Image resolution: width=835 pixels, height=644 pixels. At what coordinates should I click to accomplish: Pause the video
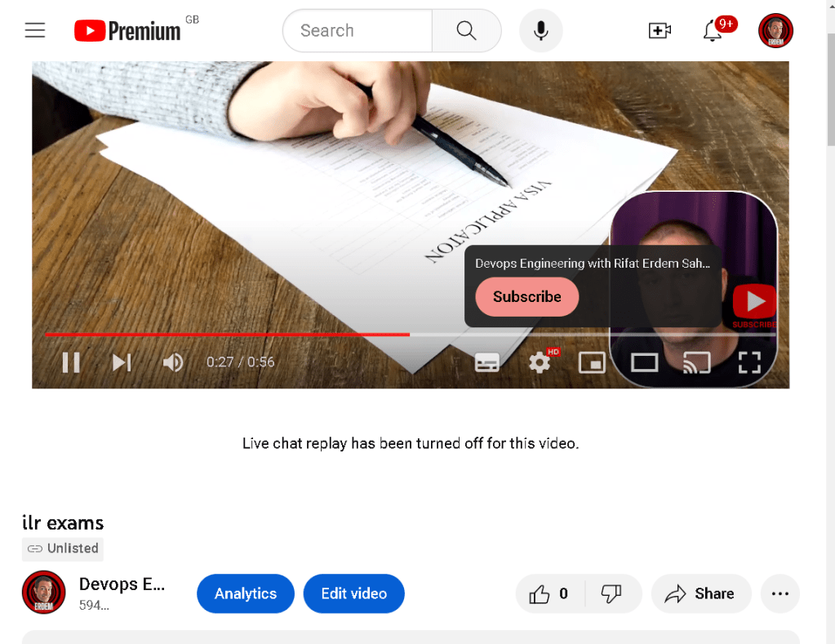click(71, 362)
